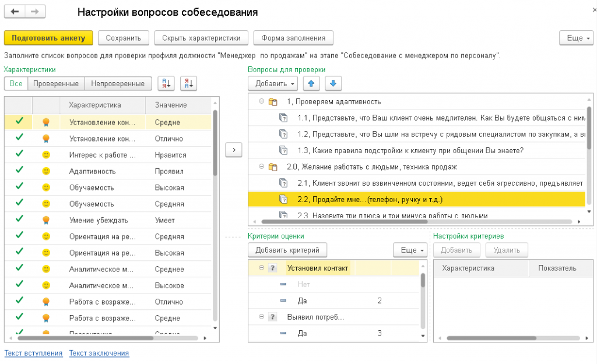Toggle checkmark in 'Ориентация на ре… Средняя' row
Screen dimensions: 597x364
[x=19, y=235]
